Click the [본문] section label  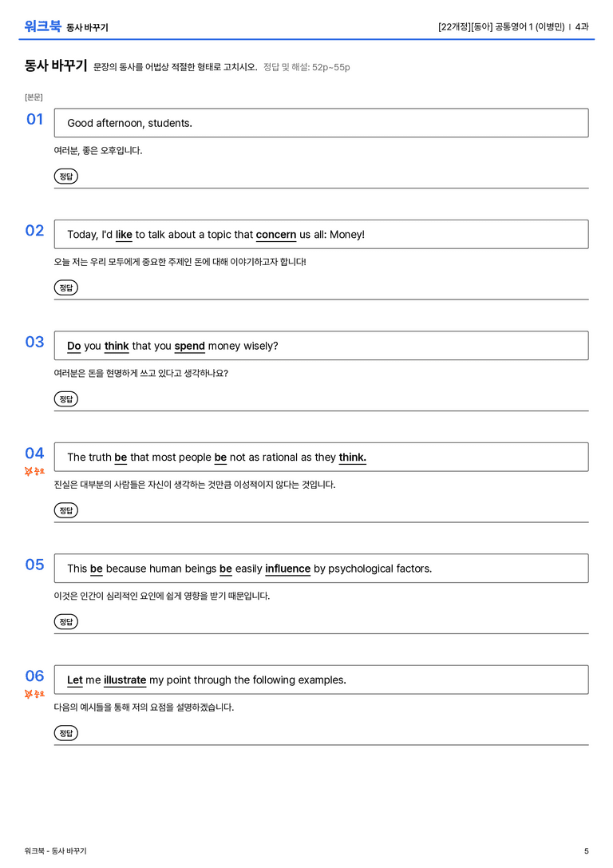click(x=34, y=97)
